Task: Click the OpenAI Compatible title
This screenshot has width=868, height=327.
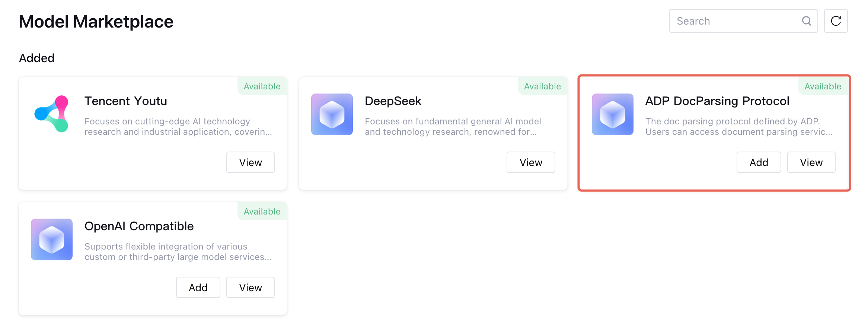Action: (139, 226)
